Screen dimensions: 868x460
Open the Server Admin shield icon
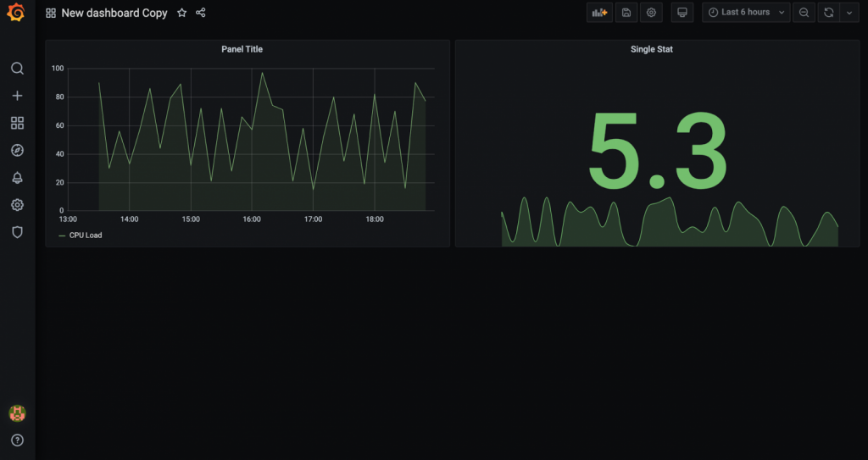(17, 231)
